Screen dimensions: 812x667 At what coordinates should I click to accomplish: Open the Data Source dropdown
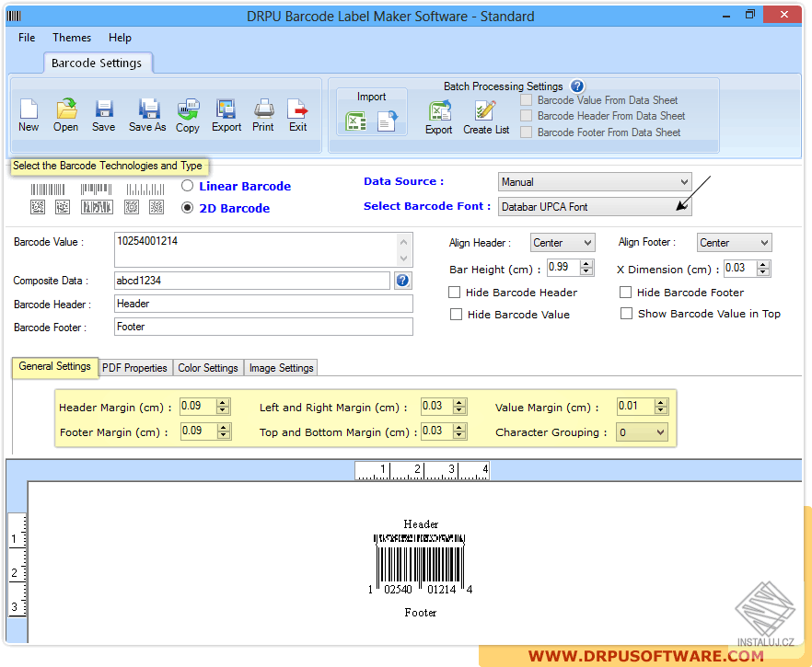pyautogui.click(x=684, y=182)
